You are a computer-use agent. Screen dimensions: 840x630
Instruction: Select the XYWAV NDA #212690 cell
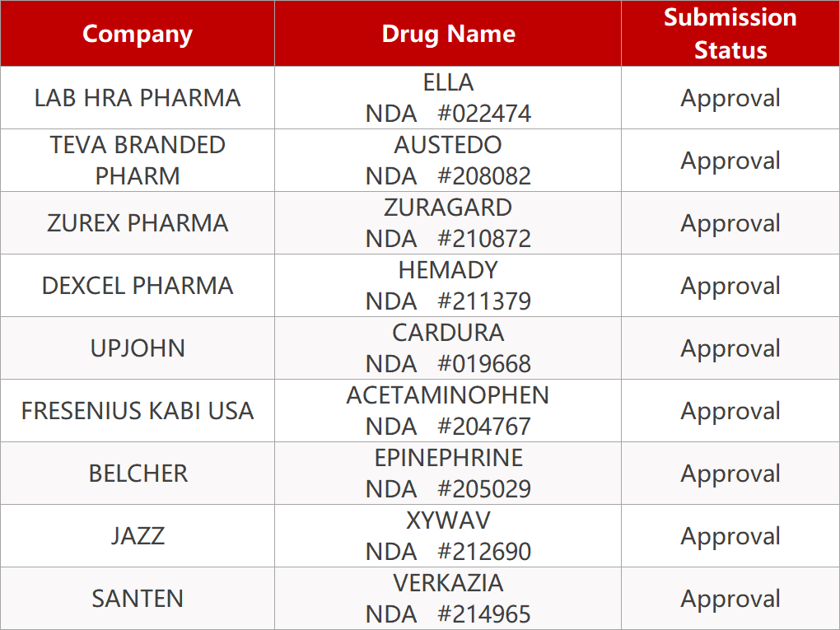(448, 536)
